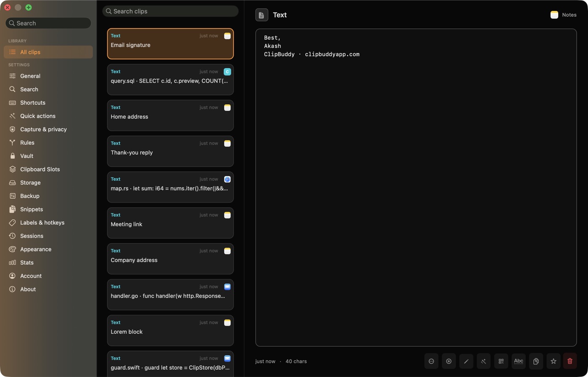Focus the sidebar Search field

(x=48, y=23)
